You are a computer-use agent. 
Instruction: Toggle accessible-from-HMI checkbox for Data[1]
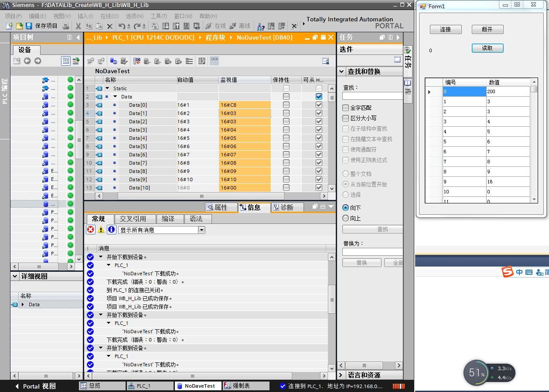click(319, 113)
